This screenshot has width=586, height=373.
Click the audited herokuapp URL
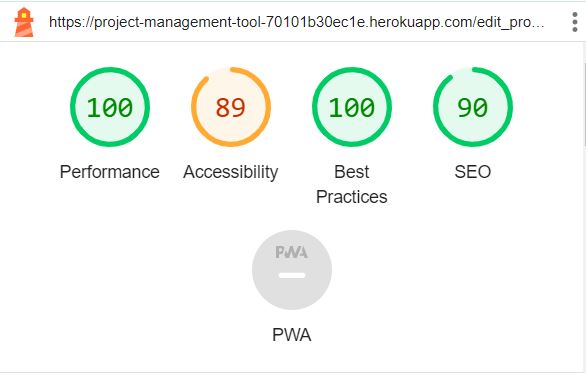click(296, 22)
